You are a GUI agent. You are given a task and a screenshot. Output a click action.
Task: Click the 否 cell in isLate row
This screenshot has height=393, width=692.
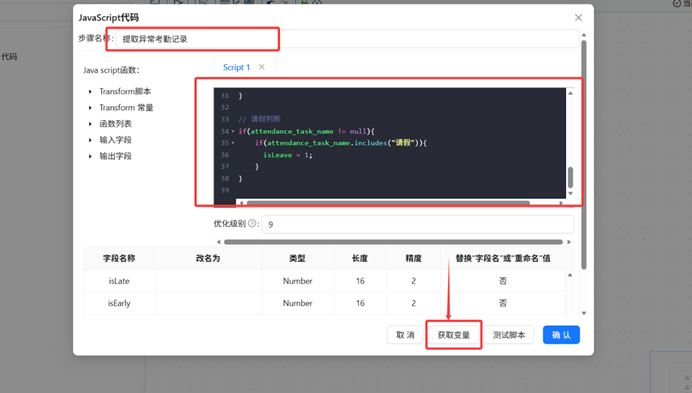(x=503, y=281)
